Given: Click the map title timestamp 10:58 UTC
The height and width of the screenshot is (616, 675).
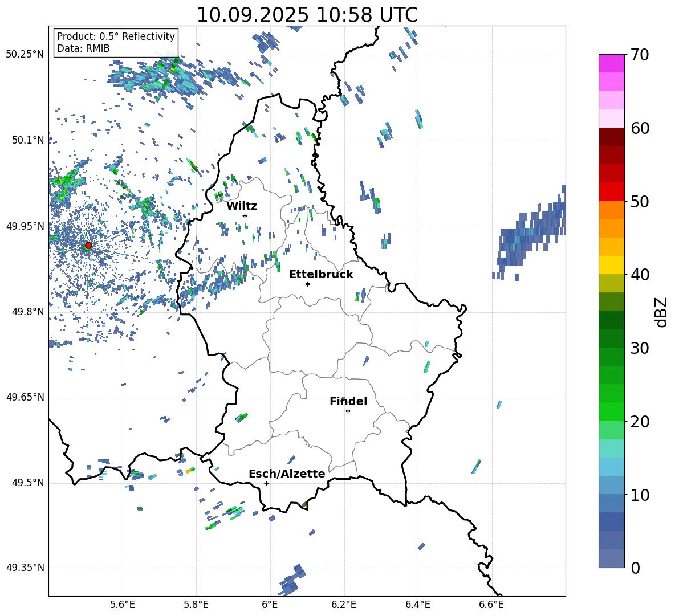Looking at the screenshot, I should [x=307, y=15].
